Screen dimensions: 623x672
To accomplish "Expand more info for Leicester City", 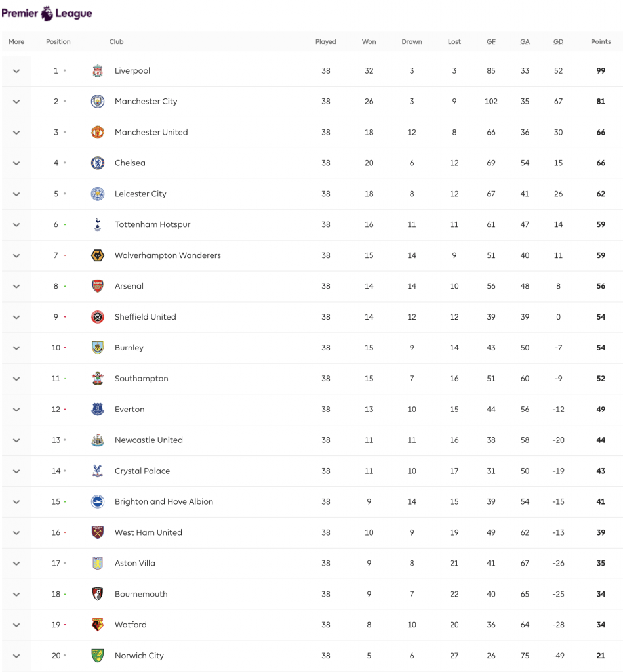I will 16,194.
